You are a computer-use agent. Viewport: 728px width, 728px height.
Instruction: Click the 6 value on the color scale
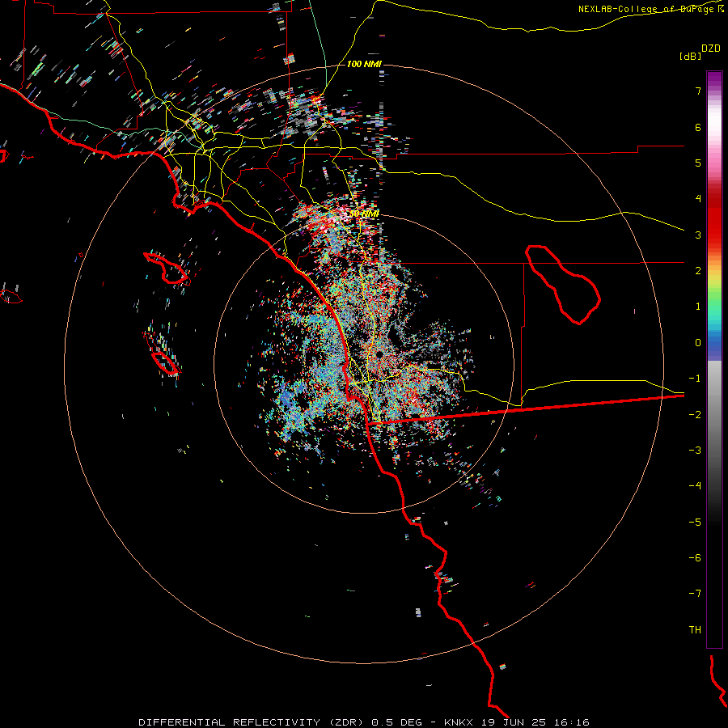click(x=698, y=127)
